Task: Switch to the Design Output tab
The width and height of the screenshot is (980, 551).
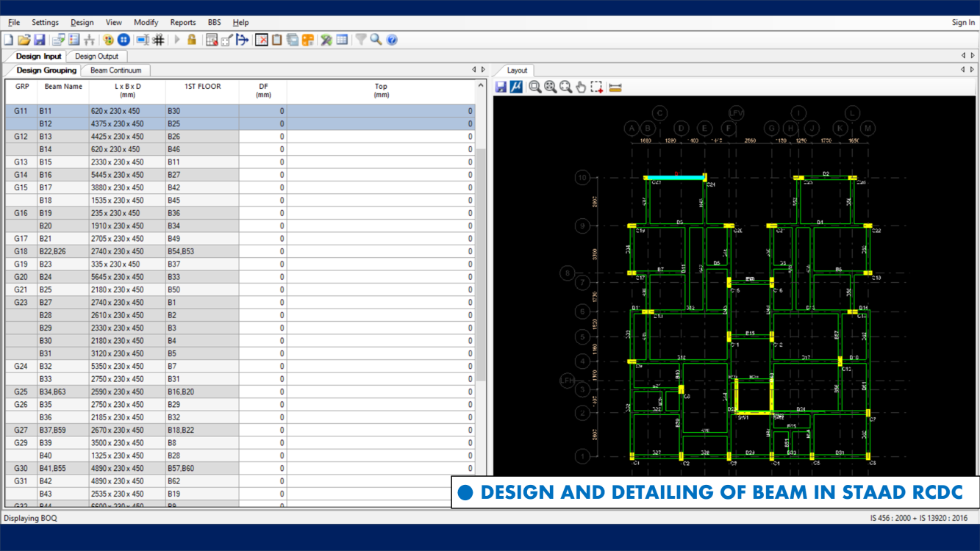Action: click(96, 56)
